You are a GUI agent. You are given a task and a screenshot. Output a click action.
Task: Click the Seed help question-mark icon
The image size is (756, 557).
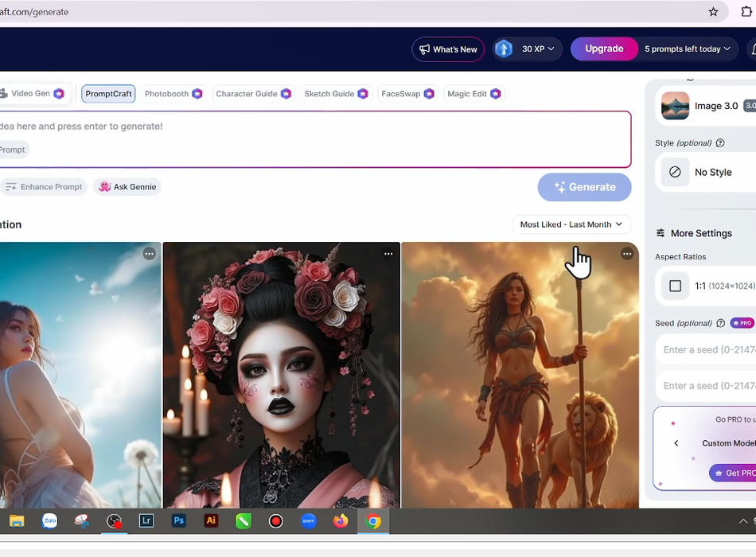(x=720, y=323)
